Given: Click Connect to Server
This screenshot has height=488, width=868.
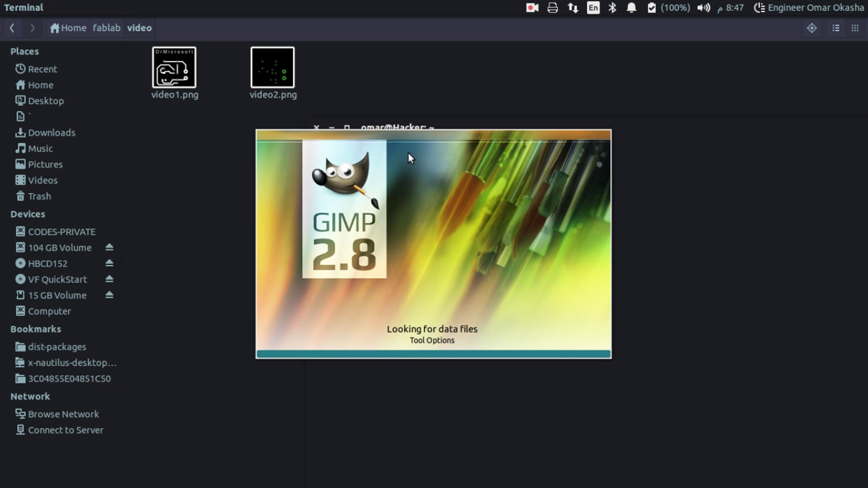Looking at the screenshot, I should click(60, 430).
